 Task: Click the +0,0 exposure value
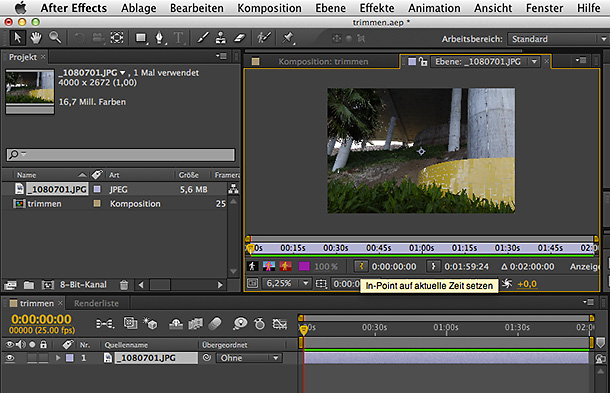click(x=527, y=284)
